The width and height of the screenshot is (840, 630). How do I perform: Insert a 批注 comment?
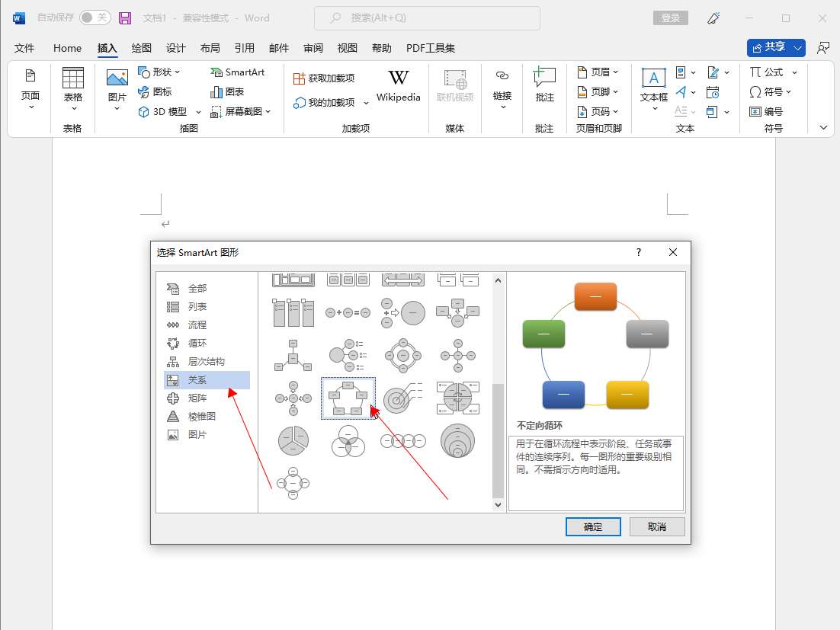pyautogui.click(x=544, y=85)
